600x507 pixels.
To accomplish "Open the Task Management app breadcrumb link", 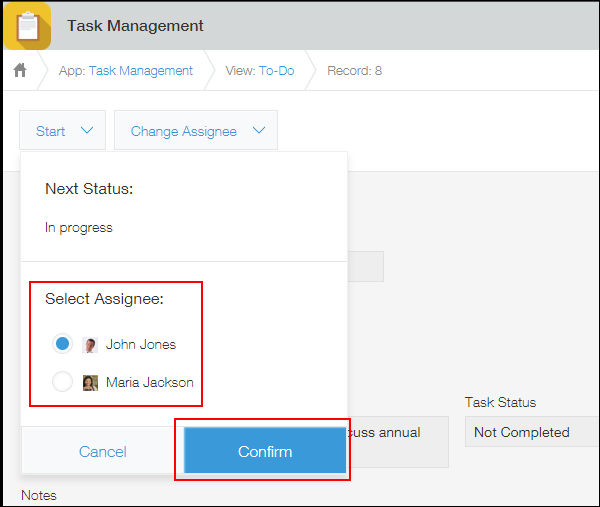I will point(140,71).
